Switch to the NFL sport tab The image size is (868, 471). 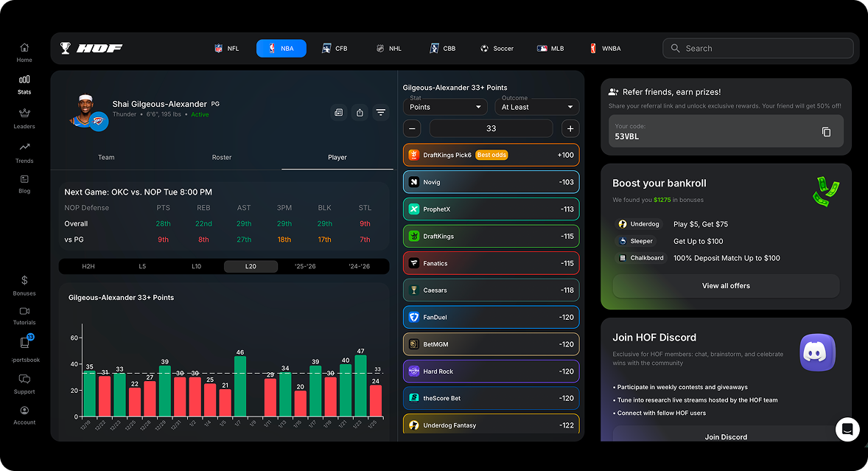click(226, 48)
